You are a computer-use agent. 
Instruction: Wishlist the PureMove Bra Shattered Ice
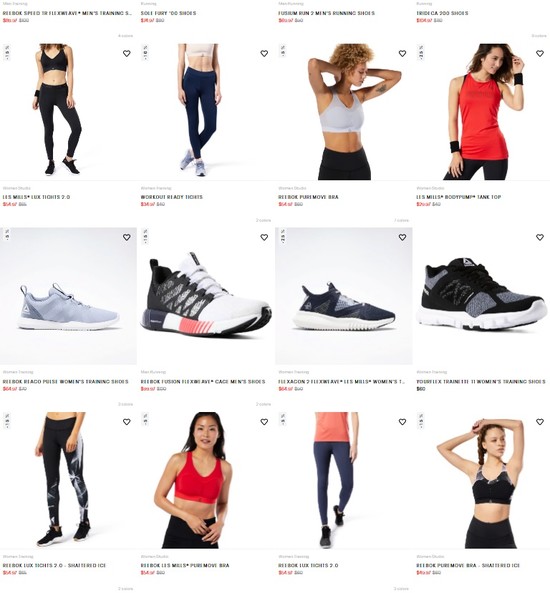540,422
